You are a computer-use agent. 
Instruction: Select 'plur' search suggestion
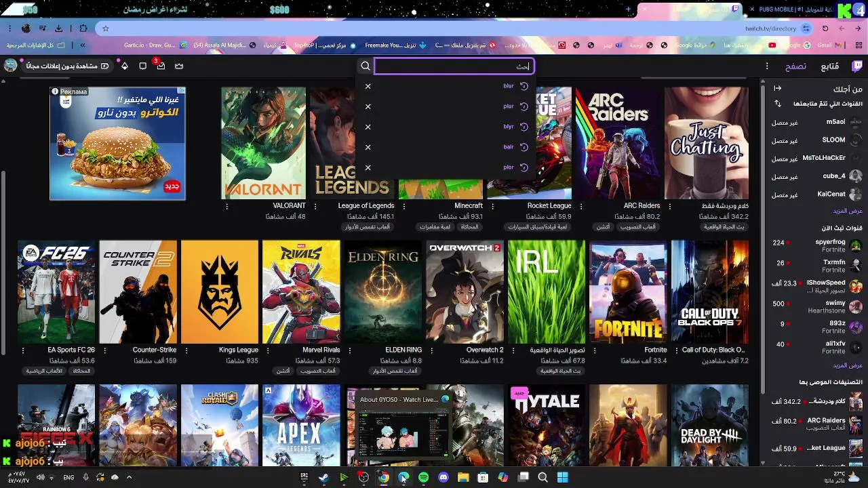[446, 106]
